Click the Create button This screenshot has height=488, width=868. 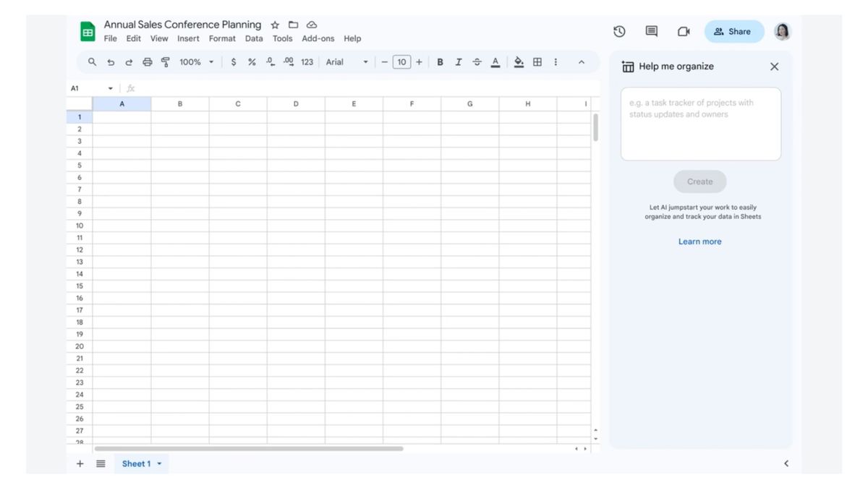tap(700, 181)
